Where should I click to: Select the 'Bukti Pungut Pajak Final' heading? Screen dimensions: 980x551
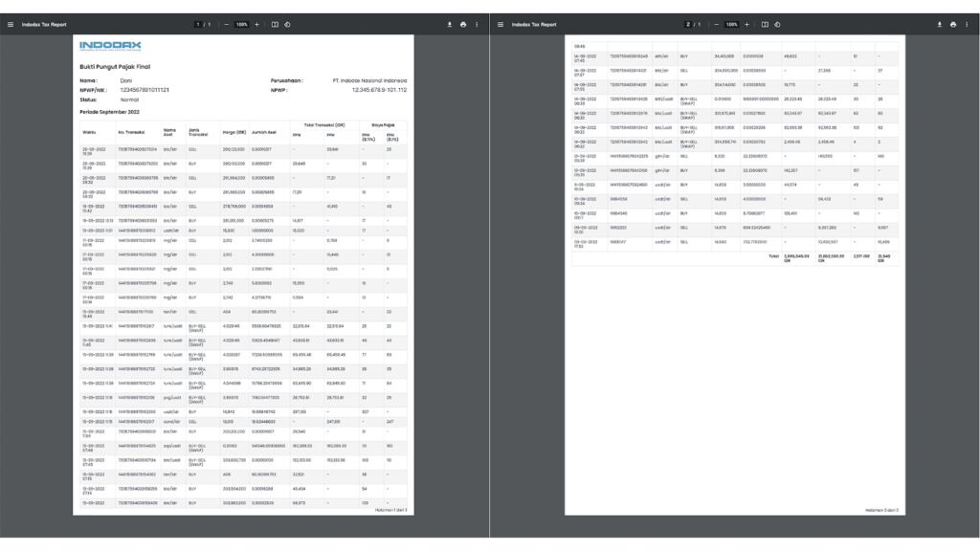coord(115,67)
